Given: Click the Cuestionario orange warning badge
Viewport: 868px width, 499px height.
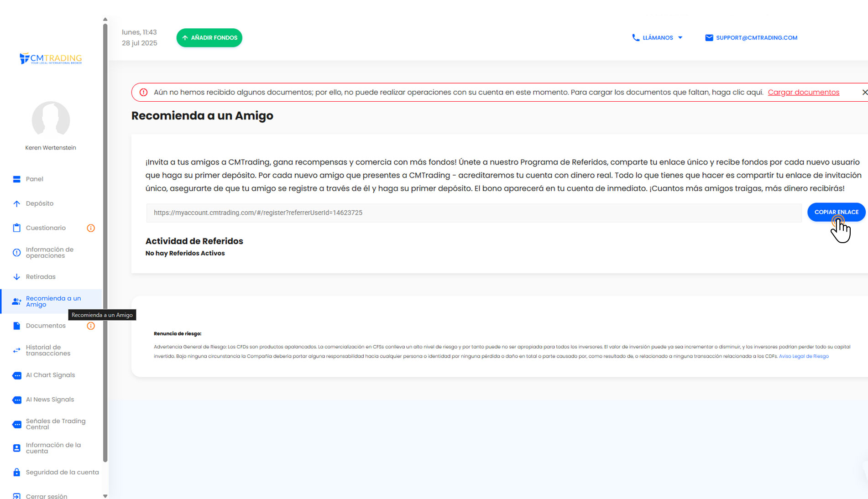Looking at the screenshot, I should (91, 228).
